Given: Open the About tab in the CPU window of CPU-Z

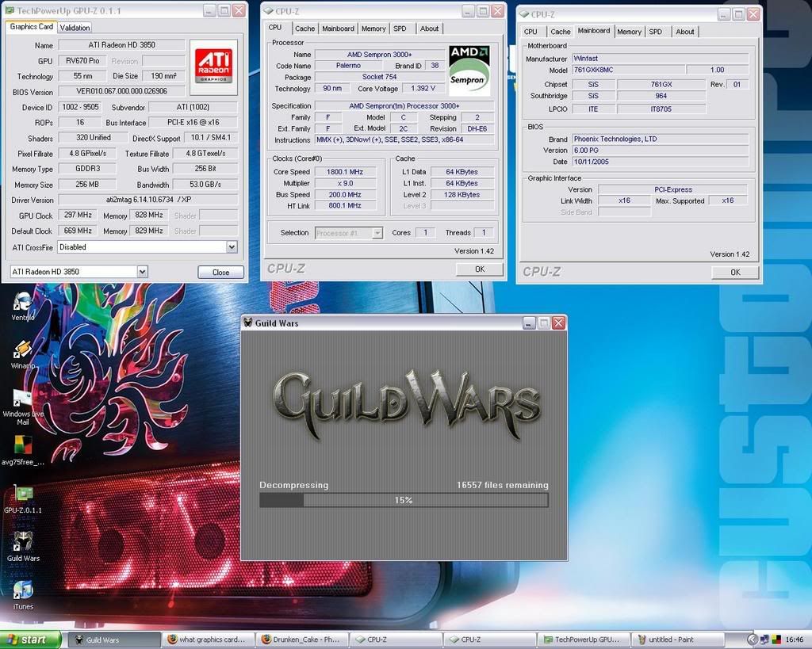Looking at the screenshot, I should coord(429,29).
